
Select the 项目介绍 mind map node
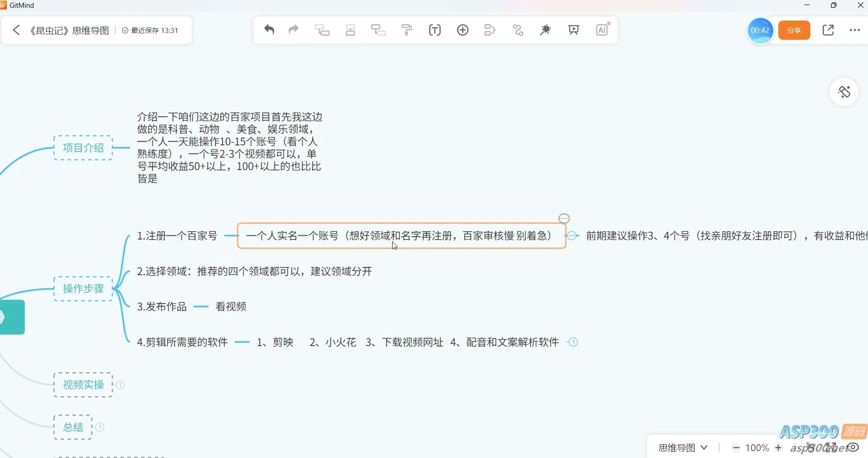pos(83,148)
